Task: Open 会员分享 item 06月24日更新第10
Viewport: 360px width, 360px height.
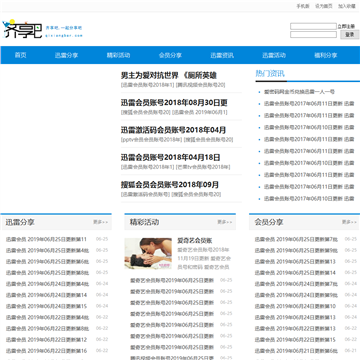Action: 295,306
